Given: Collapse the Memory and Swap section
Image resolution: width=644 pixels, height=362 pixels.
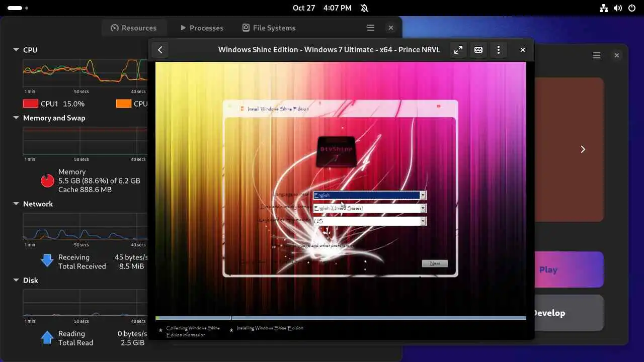Looking at the screenshot, I should pos(16,118).
